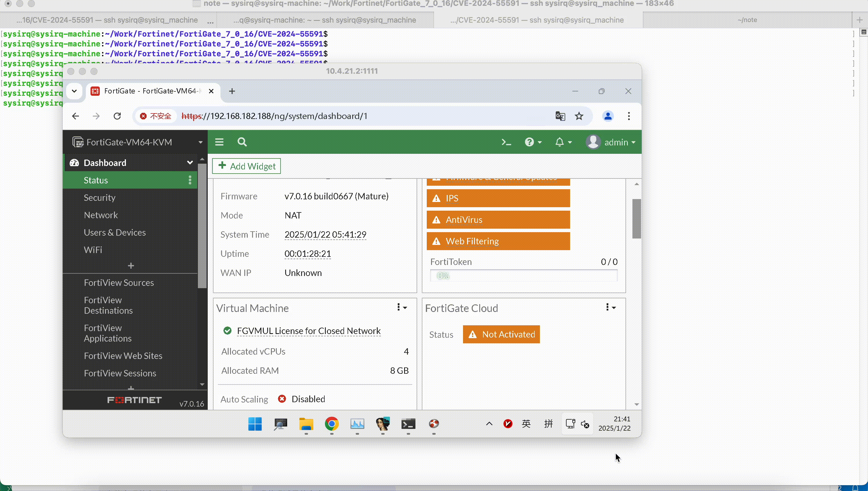Toggle the 英 input language indicator
This screenshot has height=491, width=868.
point(526,424)
